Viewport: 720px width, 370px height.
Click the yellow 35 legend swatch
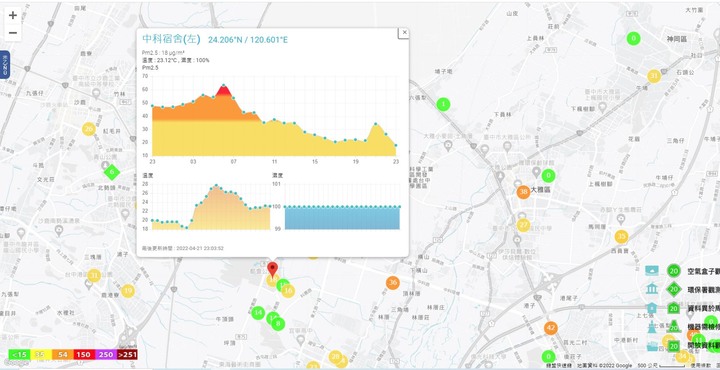click(x=40, y=355)
